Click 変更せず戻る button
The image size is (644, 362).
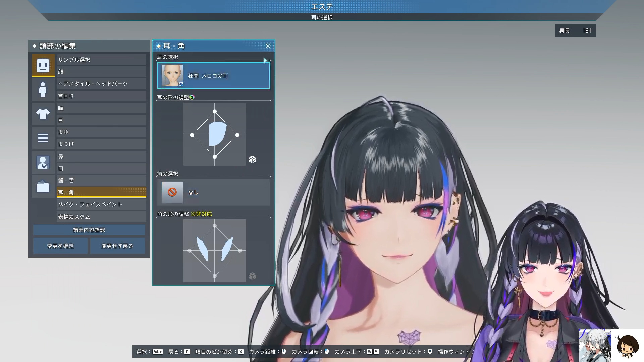pyautogui.click(x=117, y=246)
